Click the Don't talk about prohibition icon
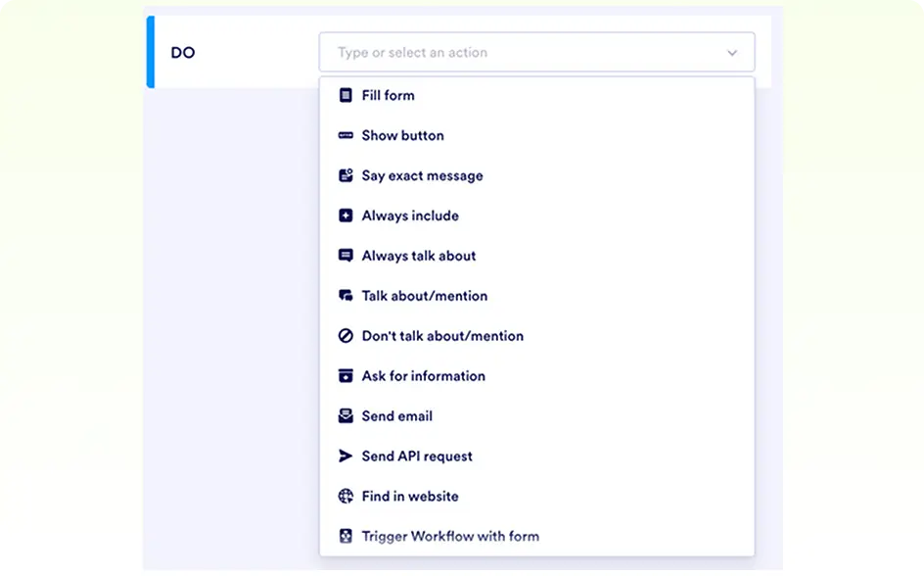924x576 pixels. (x=345, y=336)
